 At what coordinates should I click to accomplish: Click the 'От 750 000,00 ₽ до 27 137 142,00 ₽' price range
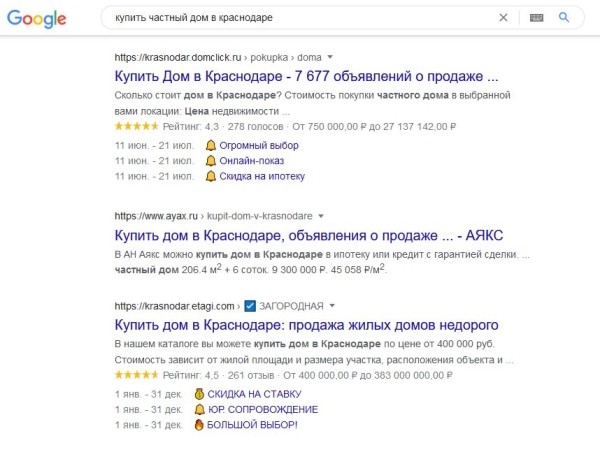pos(374,127)
